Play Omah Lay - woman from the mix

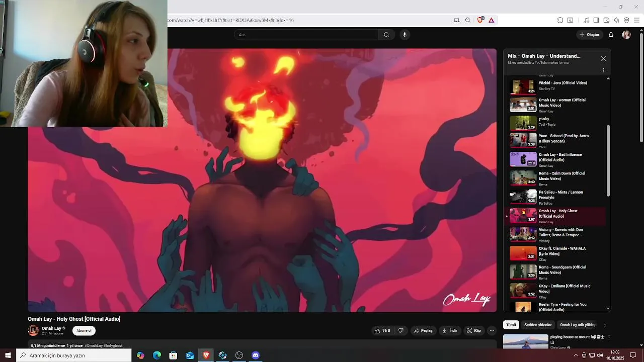tap(556, 105)
